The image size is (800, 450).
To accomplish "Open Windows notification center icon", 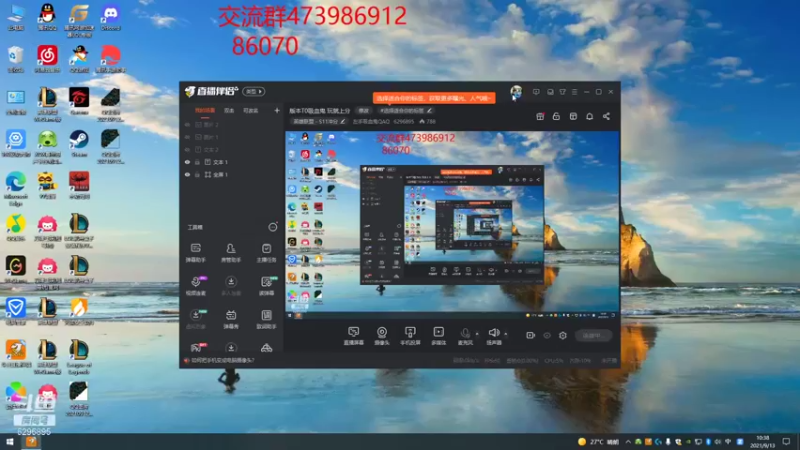I will point(787,442).
